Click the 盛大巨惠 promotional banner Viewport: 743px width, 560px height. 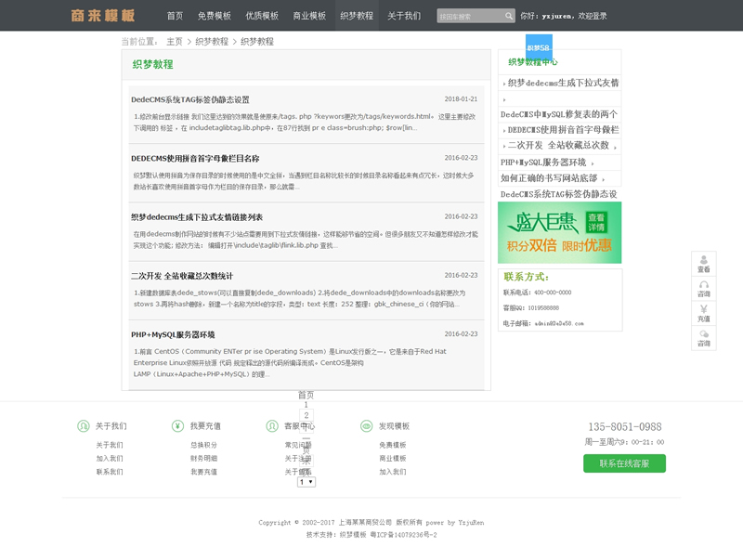point(559,232)
